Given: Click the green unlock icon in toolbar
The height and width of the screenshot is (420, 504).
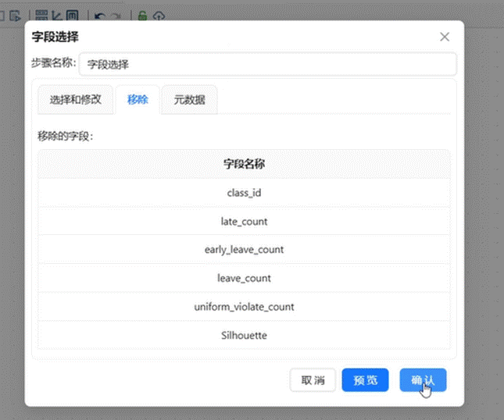Looking at the screenshot, I should [142, 16].
